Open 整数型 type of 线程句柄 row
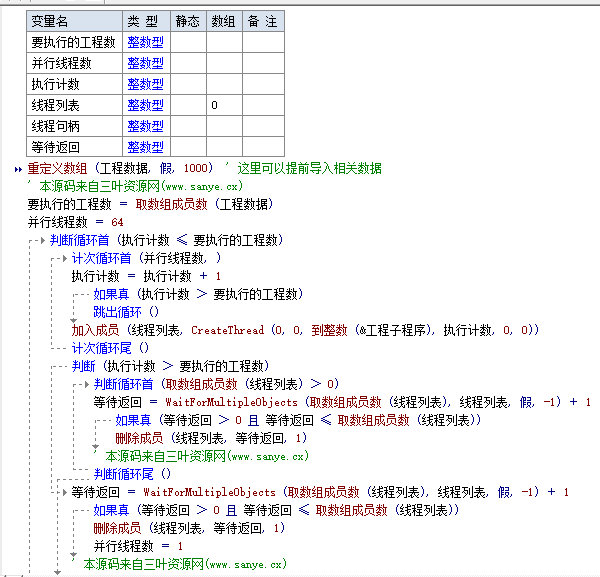Screen dimensions: 600x577 point(145,125)
